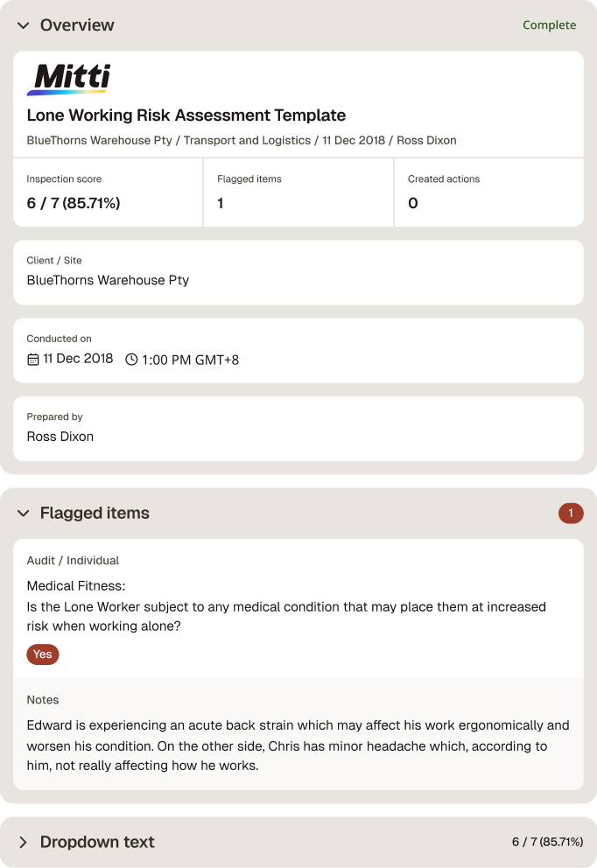Click the Prepared by Ross Dixon field
This screenshot has height=868, width=597.
click(x=298, y=429)
